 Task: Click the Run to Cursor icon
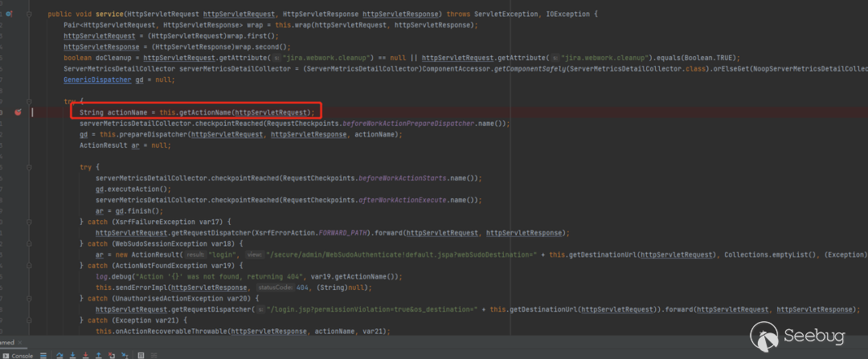click(x=125, y=355)
